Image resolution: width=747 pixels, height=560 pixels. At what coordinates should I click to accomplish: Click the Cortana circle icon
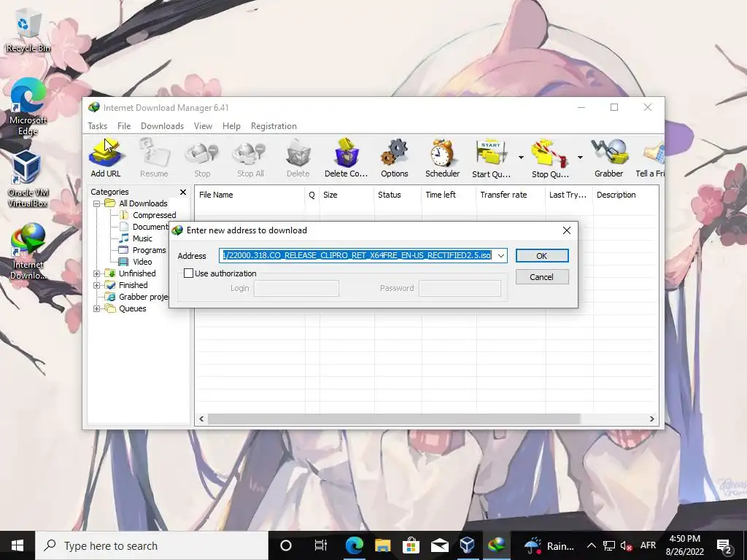click(286, 545)
